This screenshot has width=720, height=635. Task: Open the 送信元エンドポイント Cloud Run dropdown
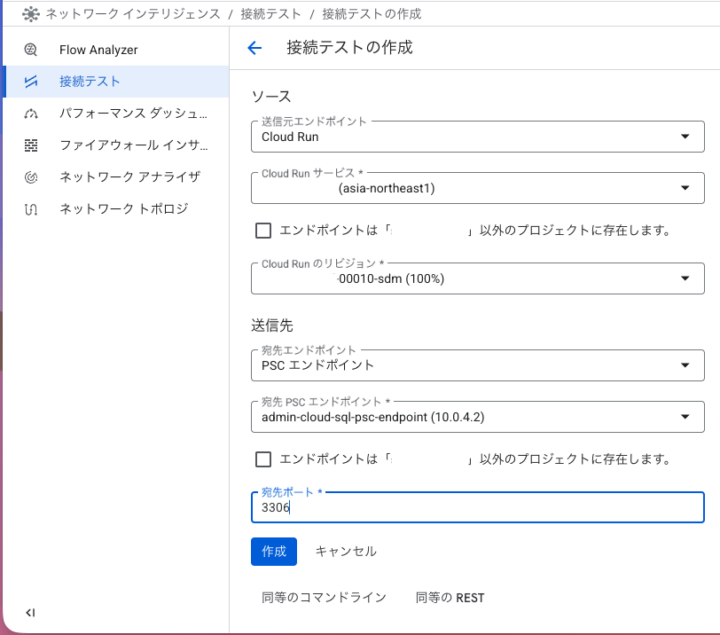[x=684, y=137]
